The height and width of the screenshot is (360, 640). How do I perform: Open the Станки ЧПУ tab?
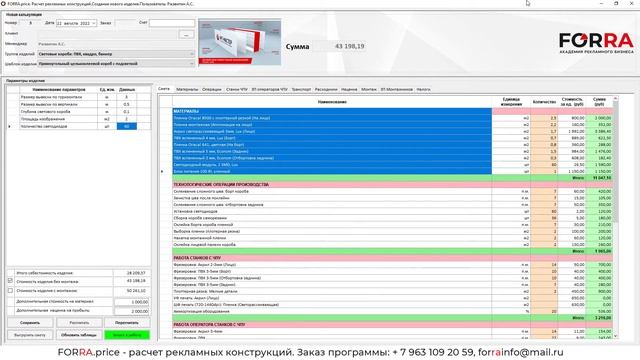pyautogui.click(x=237, y=89)
